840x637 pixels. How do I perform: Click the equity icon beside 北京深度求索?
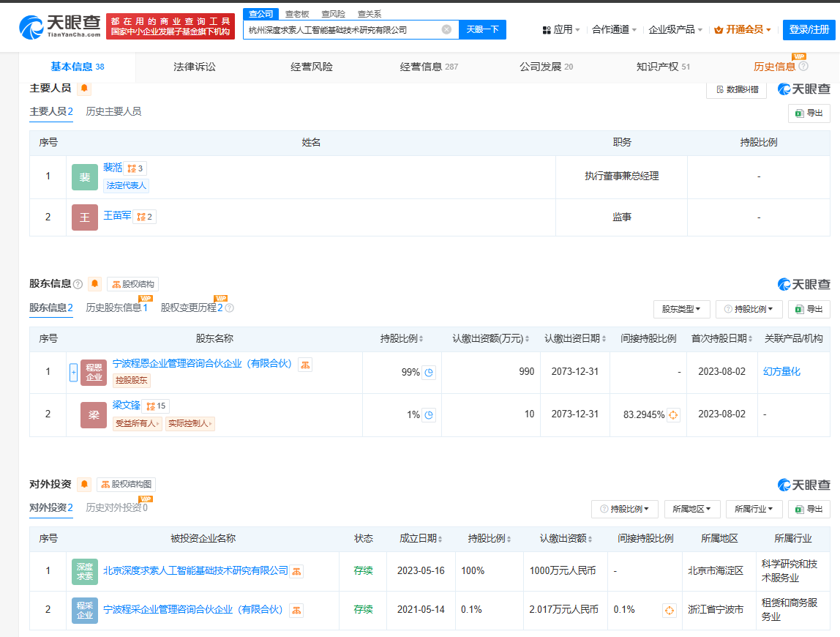(296, 571)
